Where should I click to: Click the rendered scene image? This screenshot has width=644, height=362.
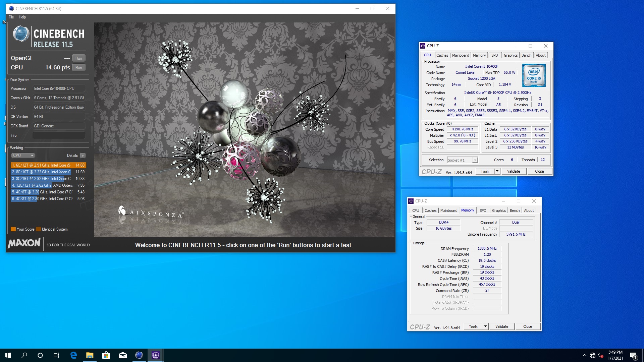(244, 130)
